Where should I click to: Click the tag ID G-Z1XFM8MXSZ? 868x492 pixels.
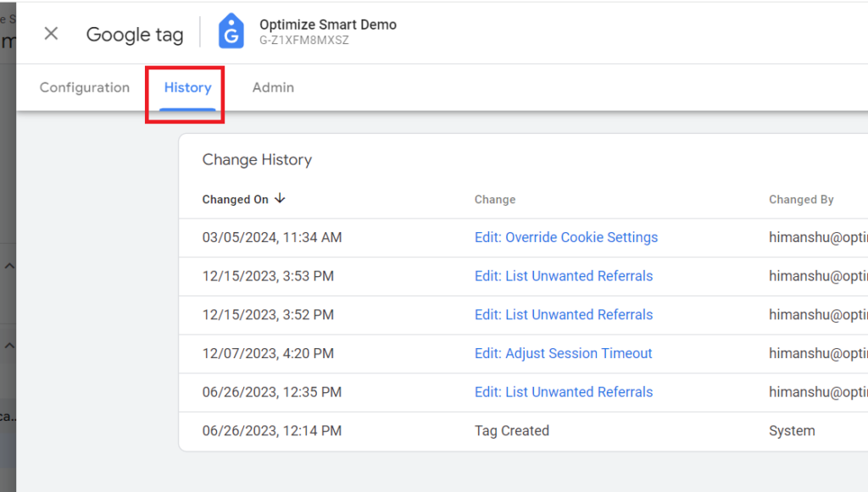point(304,41)
